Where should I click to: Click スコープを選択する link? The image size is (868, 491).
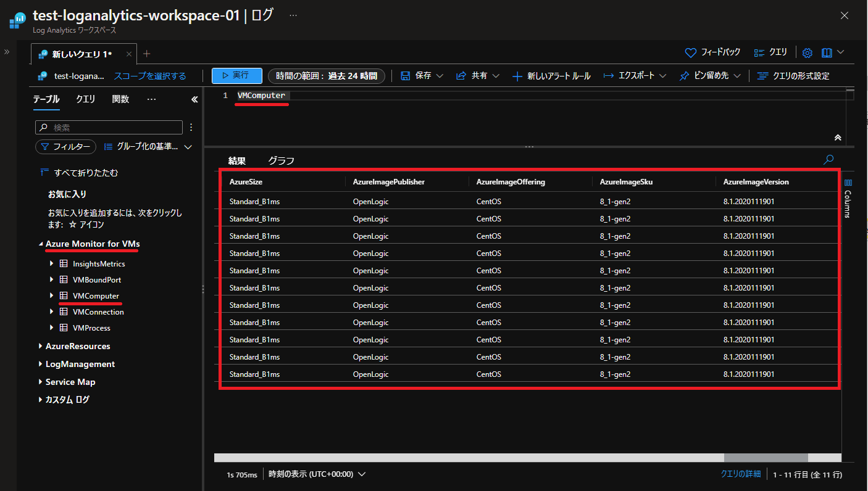click(149, 76)
